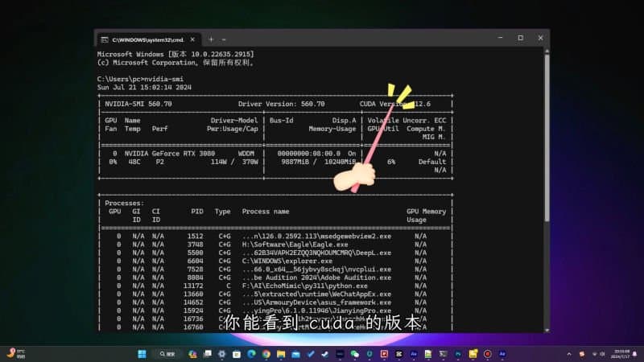Click the taskbar search box

(167, 354)
